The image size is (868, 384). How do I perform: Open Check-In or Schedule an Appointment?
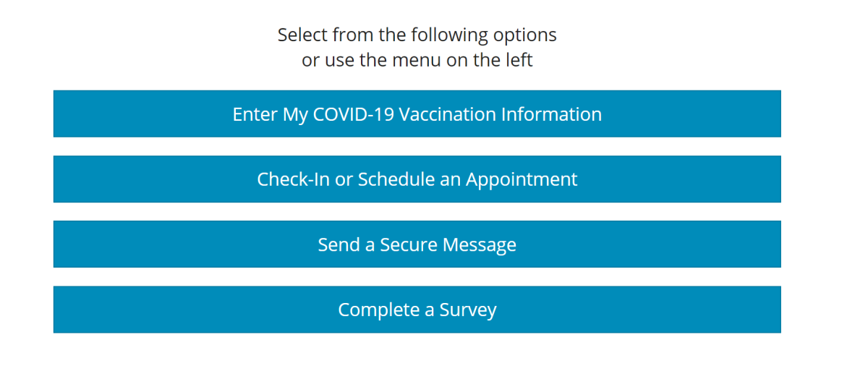click(417, 179)
